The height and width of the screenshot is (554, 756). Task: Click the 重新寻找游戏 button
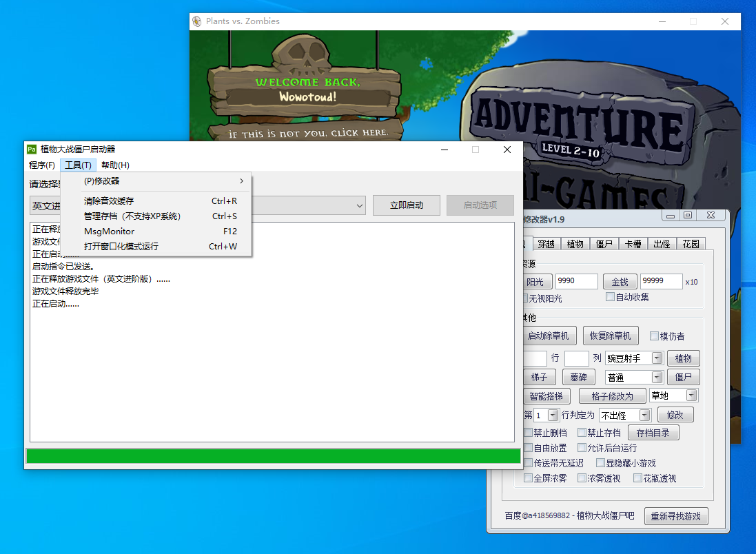pos(676,516)
